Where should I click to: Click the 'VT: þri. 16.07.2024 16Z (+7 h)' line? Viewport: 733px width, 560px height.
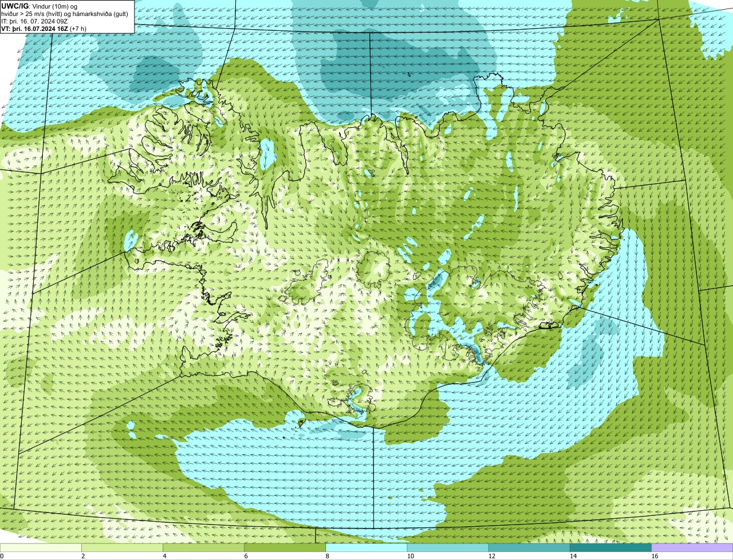44,28
